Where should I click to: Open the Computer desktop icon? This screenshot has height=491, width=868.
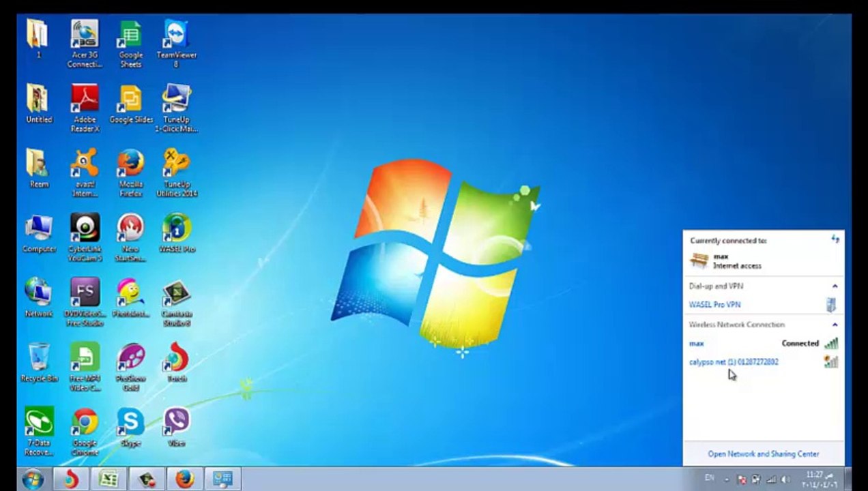coord(39,233)
